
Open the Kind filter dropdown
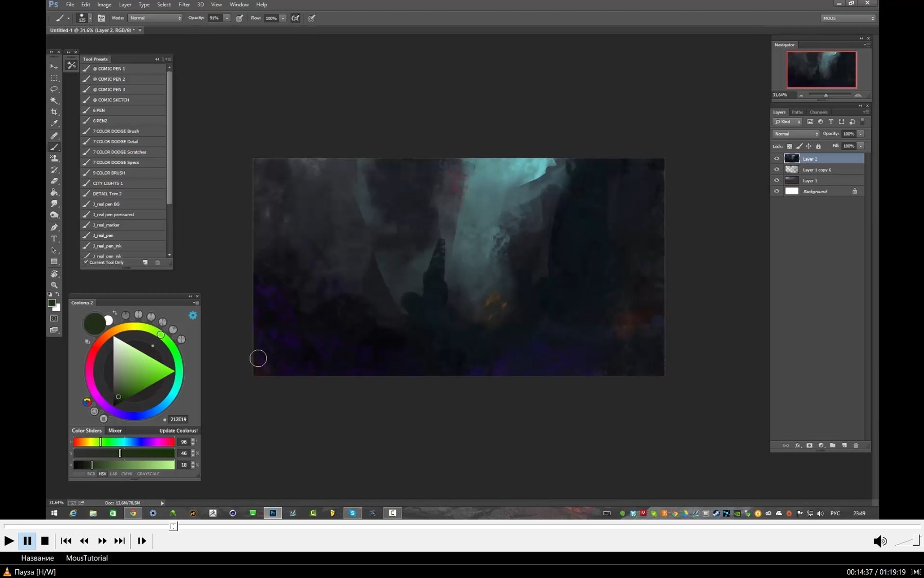pyautogui.click(x=786, y=122)
